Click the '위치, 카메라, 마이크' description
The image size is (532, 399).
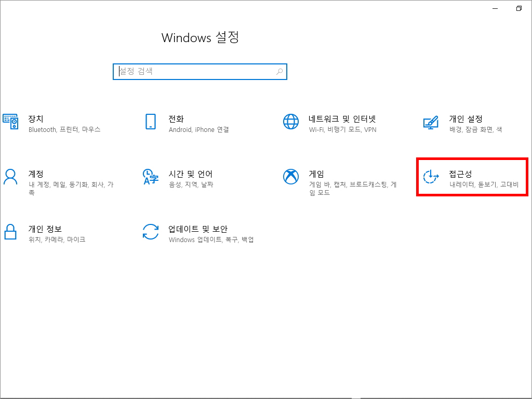tap(57, 240)
